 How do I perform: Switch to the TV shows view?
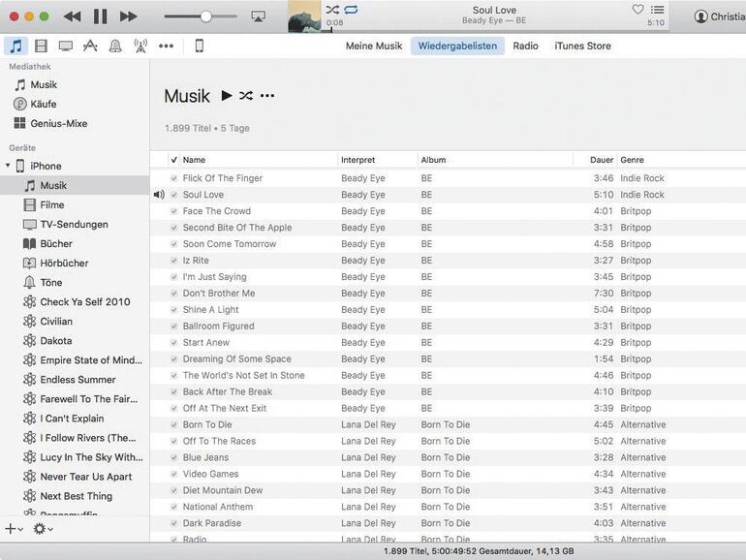[66, 47]
